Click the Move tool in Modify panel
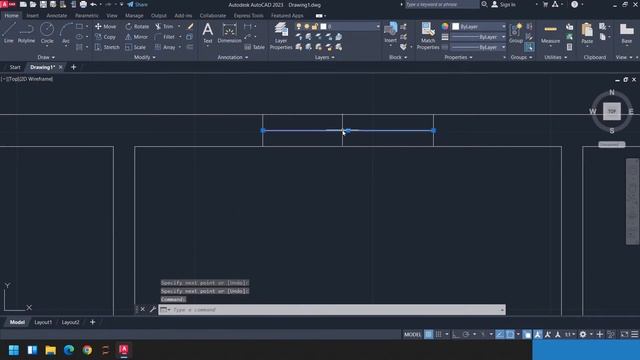This screenshot has width=640, height=360. [105, 27]
